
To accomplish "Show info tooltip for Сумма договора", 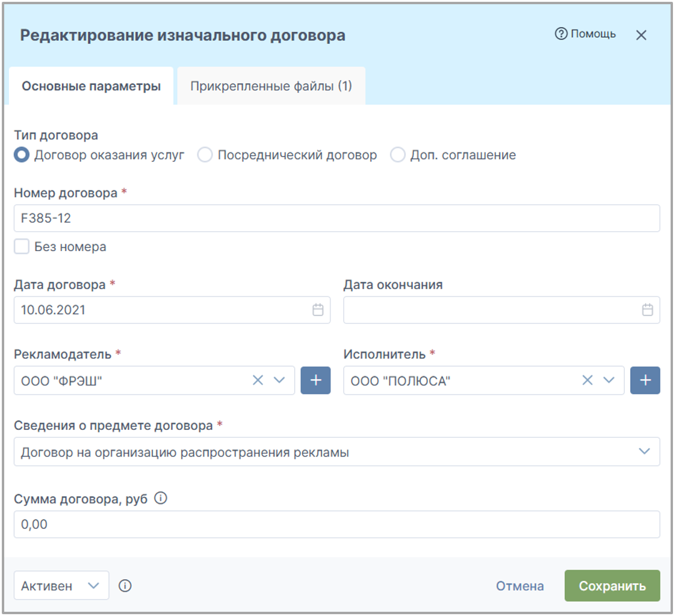I will pyautogui.click(x=160, y=498).
